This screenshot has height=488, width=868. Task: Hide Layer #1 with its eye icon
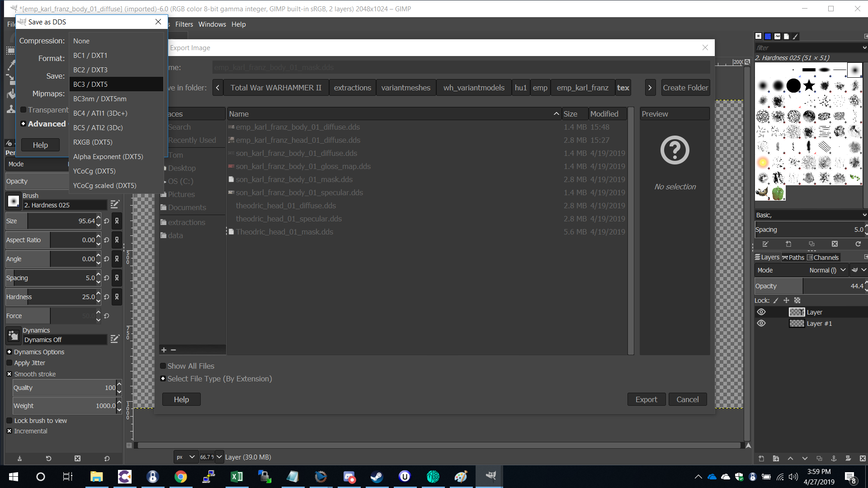coord(761,324)
